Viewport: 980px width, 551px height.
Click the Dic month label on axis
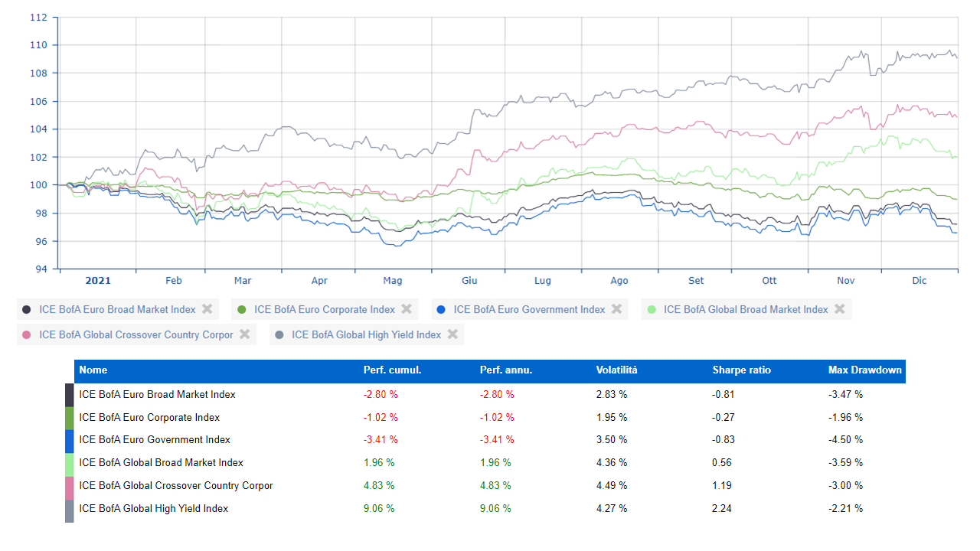[x=920, y=281]
